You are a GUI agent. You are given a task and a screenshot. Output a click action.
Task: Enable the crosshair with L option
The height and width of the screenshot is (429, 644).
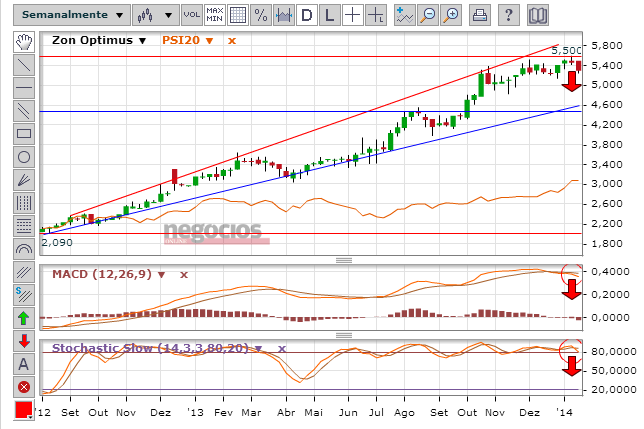point(376,15)
